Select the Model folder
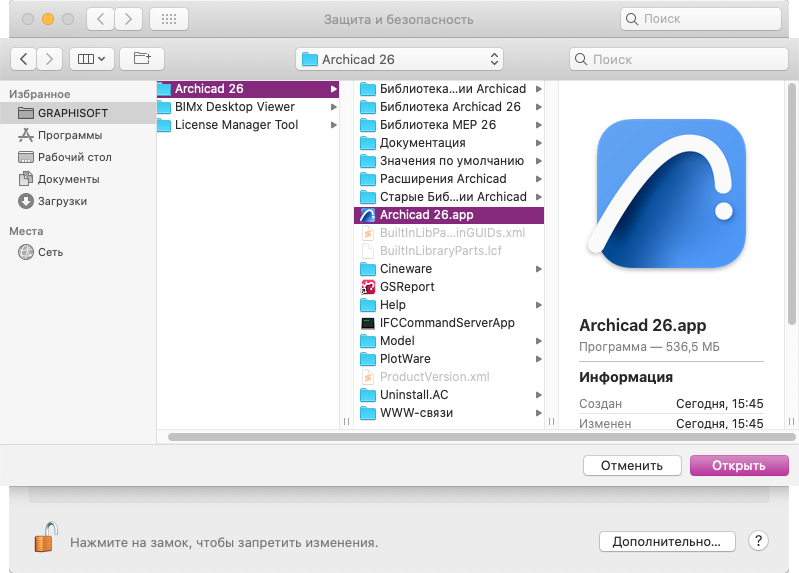Image resolution: width=799 pixels, height=573 pixels. 449,341
